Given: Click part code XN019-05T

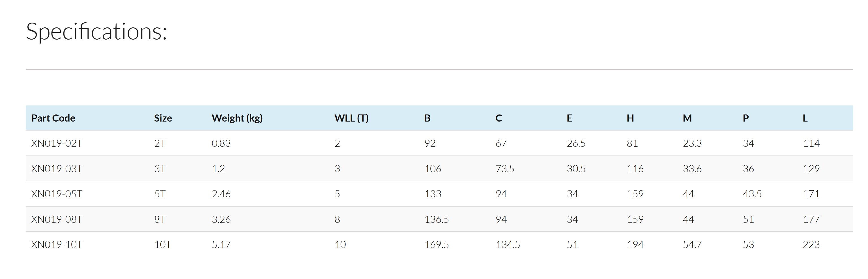Looking at the screenshot, I should [57, 194].
